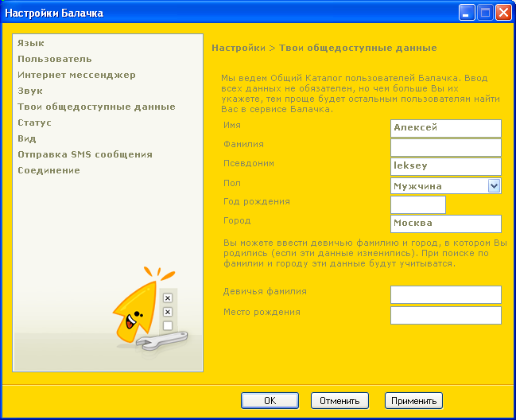The width and height of the screenshot is (516, 420).
Task: Click the Город field containing Москва
Action: tap(445, 224)
